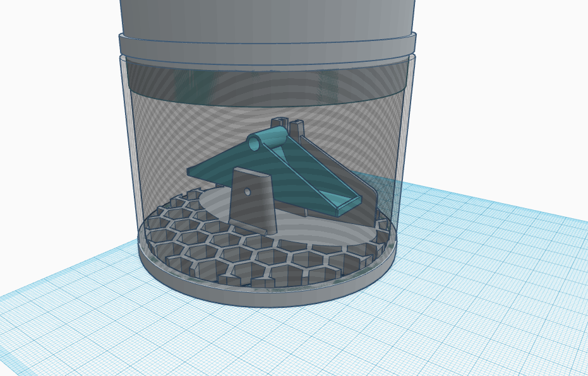This screenshot has width=588, height=376.
Task: Select the teal hinge tube on the ramp
Action: [267, 138]
